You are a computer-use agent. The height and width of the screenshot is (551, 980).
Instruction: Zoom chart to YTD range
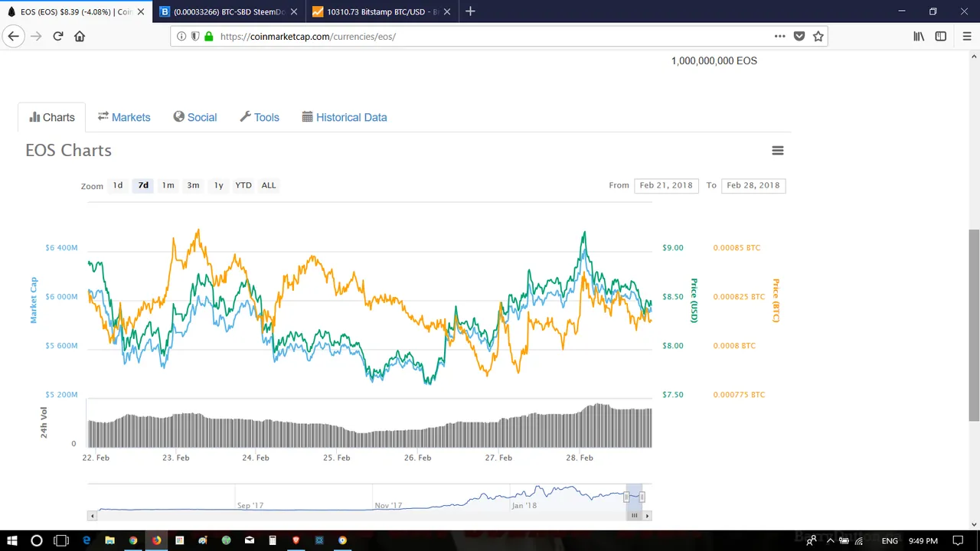[243, 185]
